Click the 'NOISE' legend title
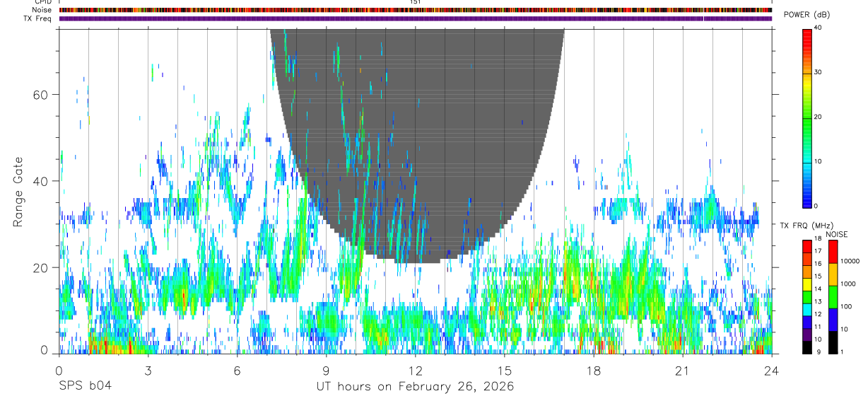The width and height of the screenshot is (868, 401). tap(836, 234)
